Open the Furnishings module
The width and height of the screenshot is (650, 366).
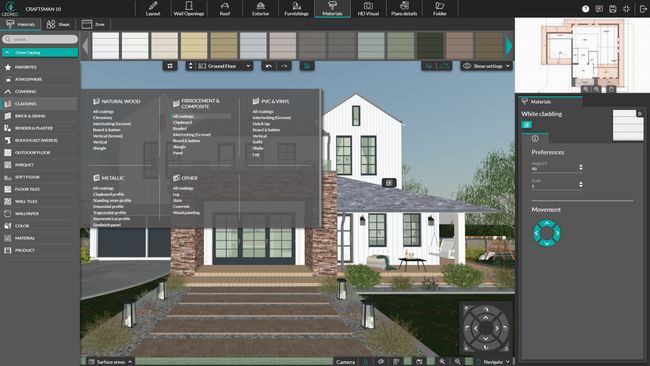pos(296,8)
